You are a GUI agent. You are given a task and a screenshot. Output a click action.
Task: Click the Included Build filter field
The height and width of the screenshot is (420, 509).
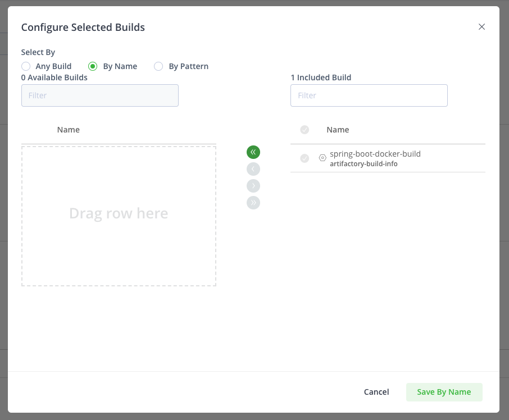point(369,95)
